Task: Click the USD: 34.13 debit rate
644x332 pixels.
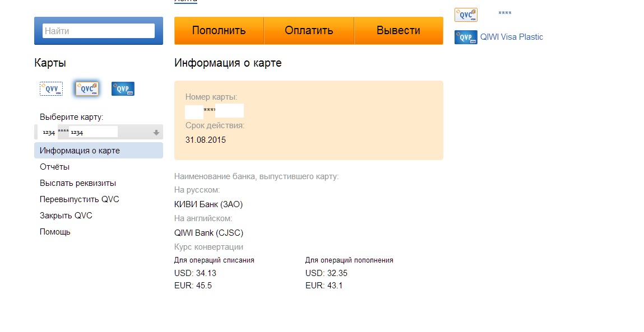Action: pyautogui.click(x=195, y=273)
